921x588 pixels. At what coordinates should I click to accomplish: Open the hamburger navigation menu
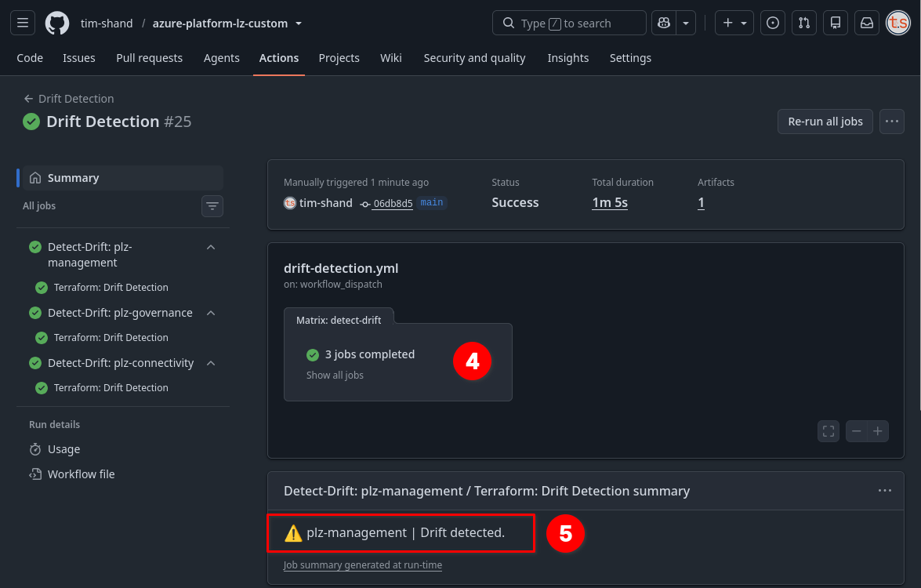(x=22, y=23)
